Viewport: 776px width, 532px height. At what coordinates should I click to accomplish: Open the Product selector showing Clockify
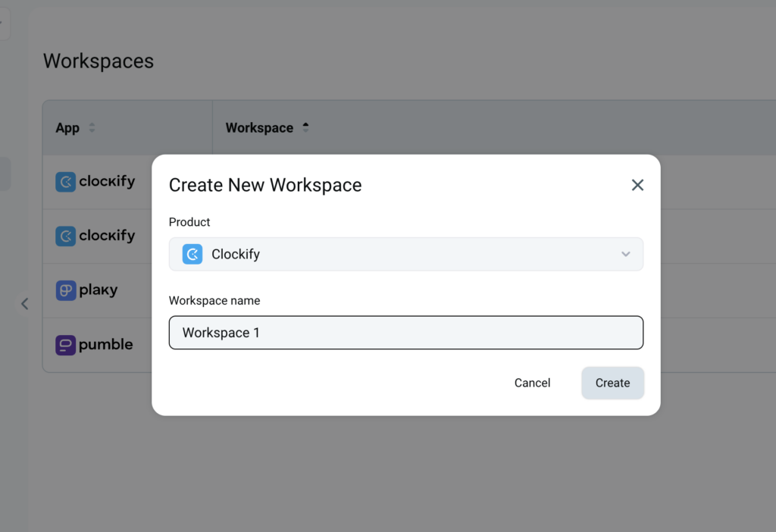[405, 255]
